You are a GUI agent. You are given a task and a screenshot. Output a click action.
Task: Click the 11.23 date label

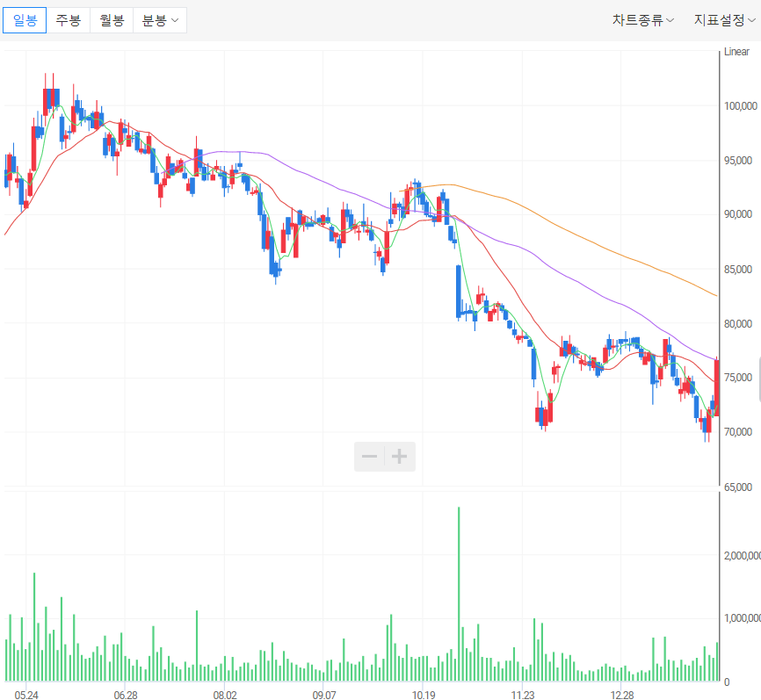pyautogui.click(x=522, y=695)
